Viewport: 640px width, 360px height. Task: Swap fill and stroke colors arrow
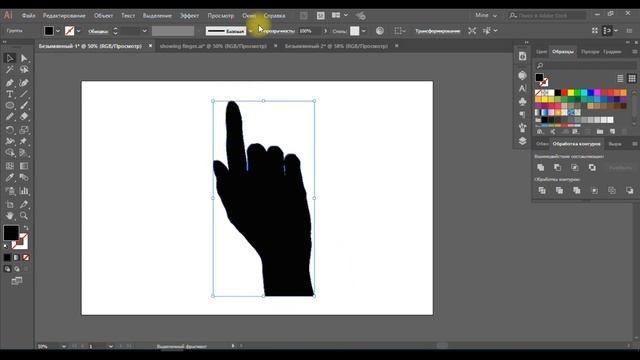26,228
